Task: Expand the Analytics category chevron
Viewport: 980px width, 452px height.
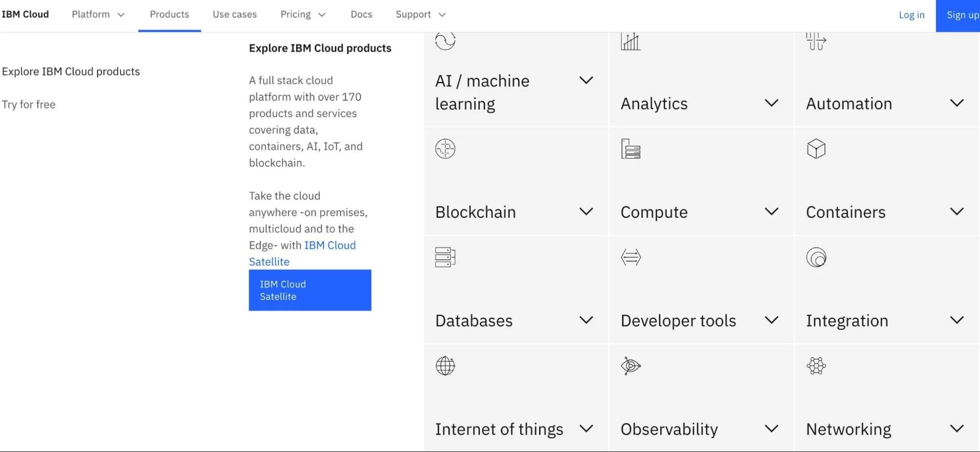Action: coord(772,103)
